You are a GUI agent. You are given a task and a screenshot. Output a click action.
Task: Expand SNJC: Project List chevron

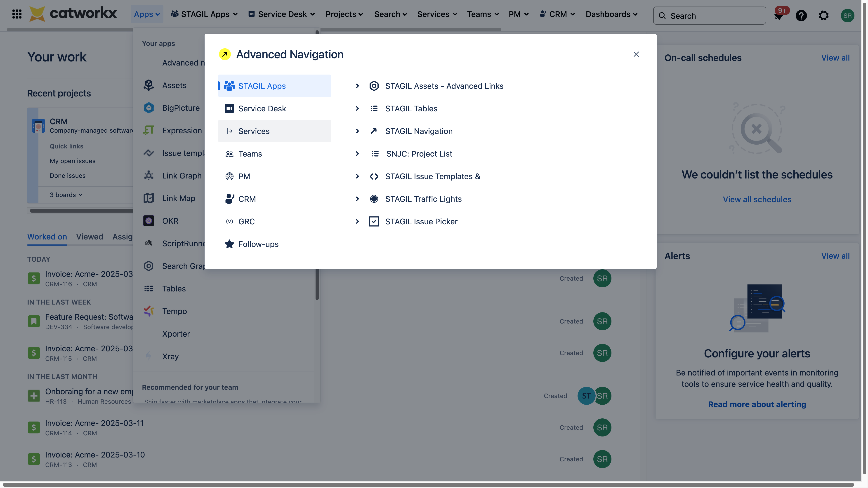357,154
